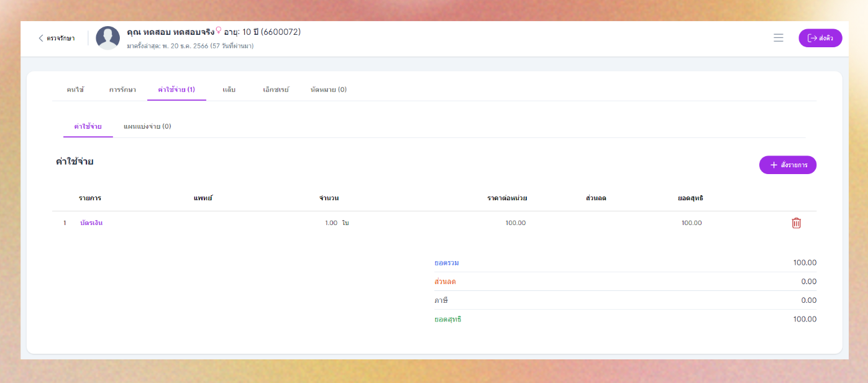The height and width of the screenshot is (383, 868).
Task: Switch to the คนไข้ tab
Action: coord(75,90)
